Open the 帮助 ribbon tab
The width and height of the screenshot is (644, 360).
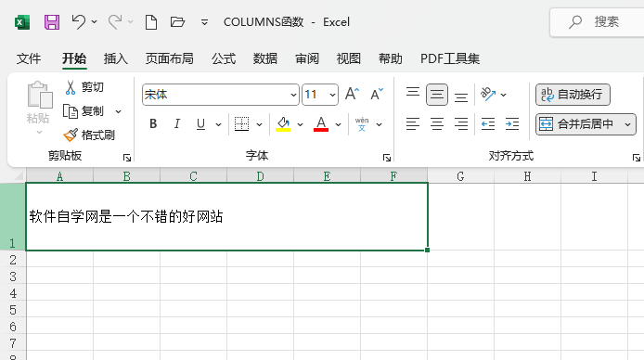pyautogui.click(x=390, y=58)
